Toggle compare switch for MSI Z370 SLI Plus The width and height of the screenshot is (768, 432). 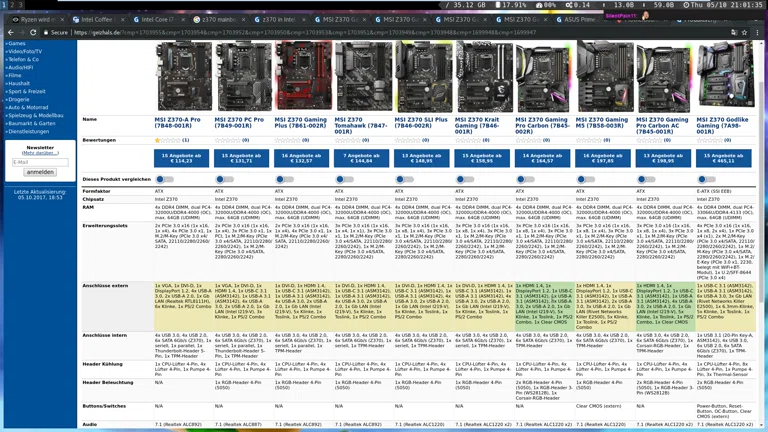coord(405,179)
